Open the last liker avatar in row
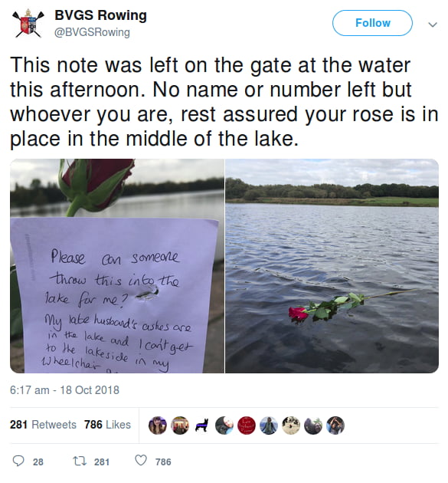This screenshot has width=448, height=483. pos(335,426)
